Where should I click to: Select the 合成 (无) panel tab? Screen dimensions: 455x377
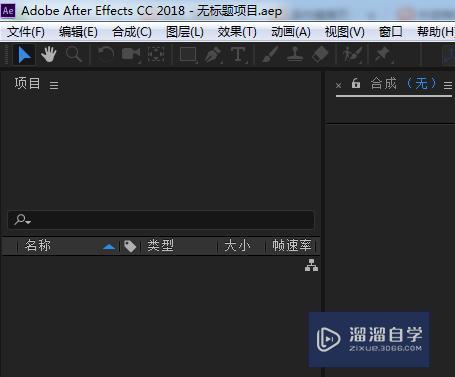404,83
